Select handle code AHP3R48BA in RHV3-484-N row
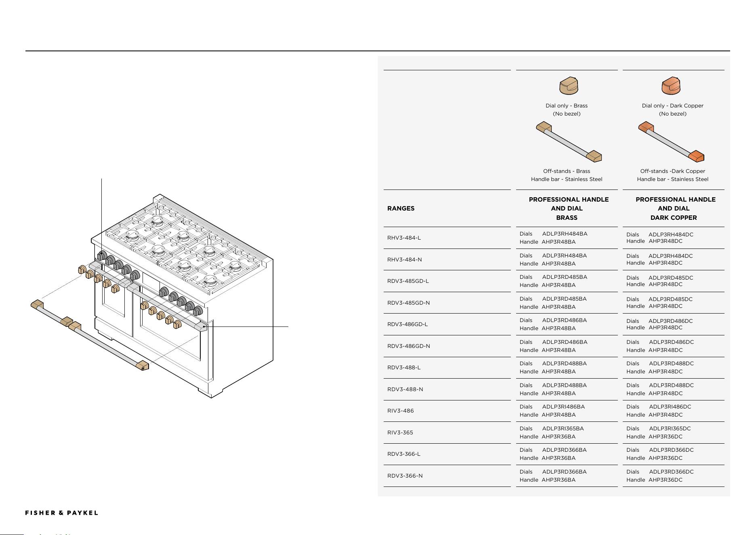Viewport: 756px width, 535px height. pyautogui.click(x=559, y=263)
